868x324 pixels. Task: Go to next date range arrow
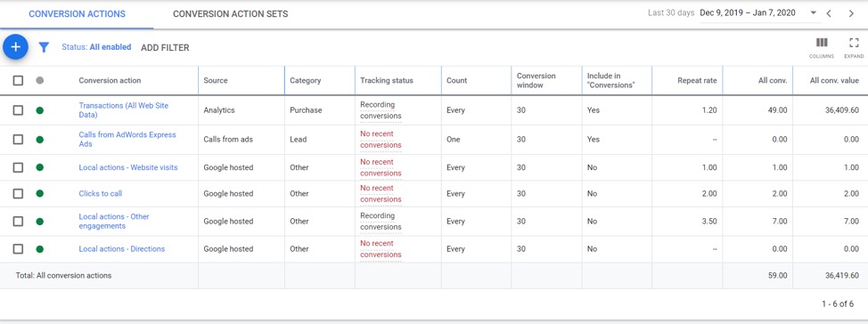tap(851, 14)
